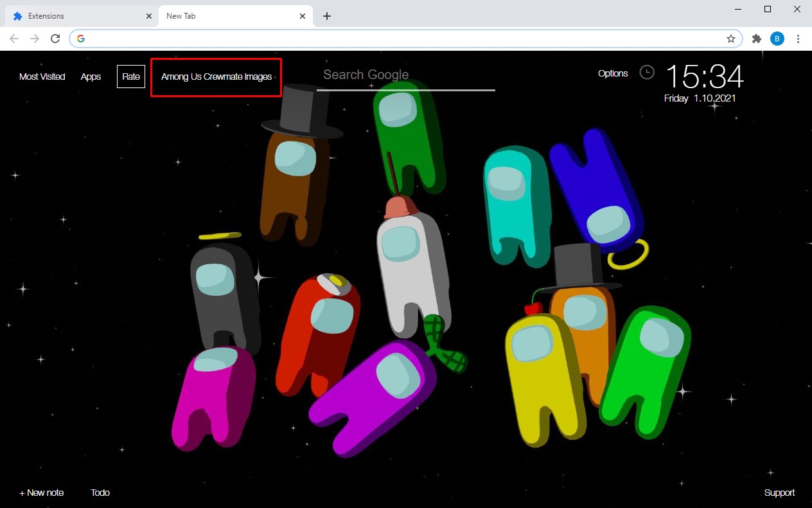Open the Todo list
Screen dimensions: 812x508
[x=100, y=493]
